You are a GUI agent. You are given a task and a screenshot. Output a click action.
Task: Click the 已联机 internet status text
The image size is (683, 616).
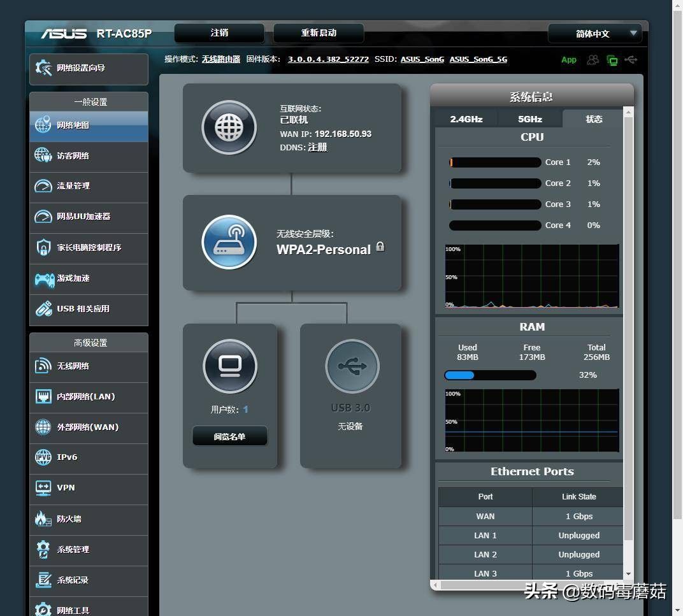(x=294, y=120)
